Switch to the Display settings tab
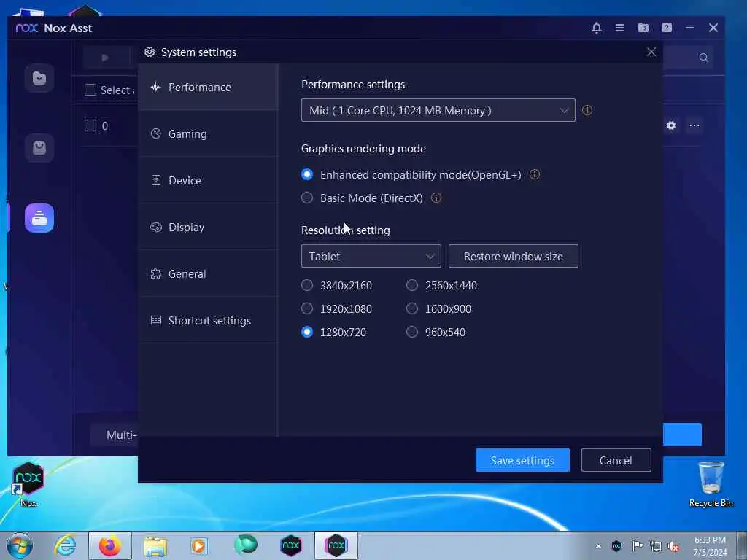Viewport: 747px width, 560px height. click(208, 227)
